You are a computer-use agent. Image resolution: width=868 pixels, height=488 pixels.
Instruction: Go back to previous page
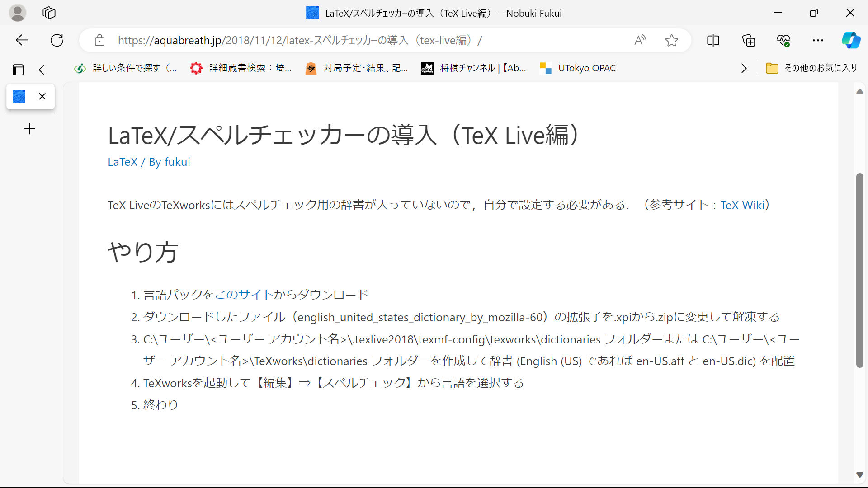click(22, 40)
